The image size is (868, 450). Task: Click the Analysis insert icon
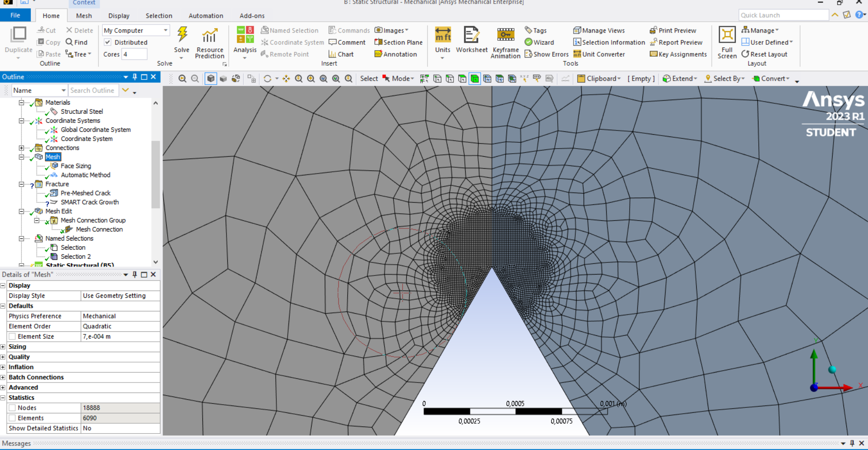[x=245, y=35]
